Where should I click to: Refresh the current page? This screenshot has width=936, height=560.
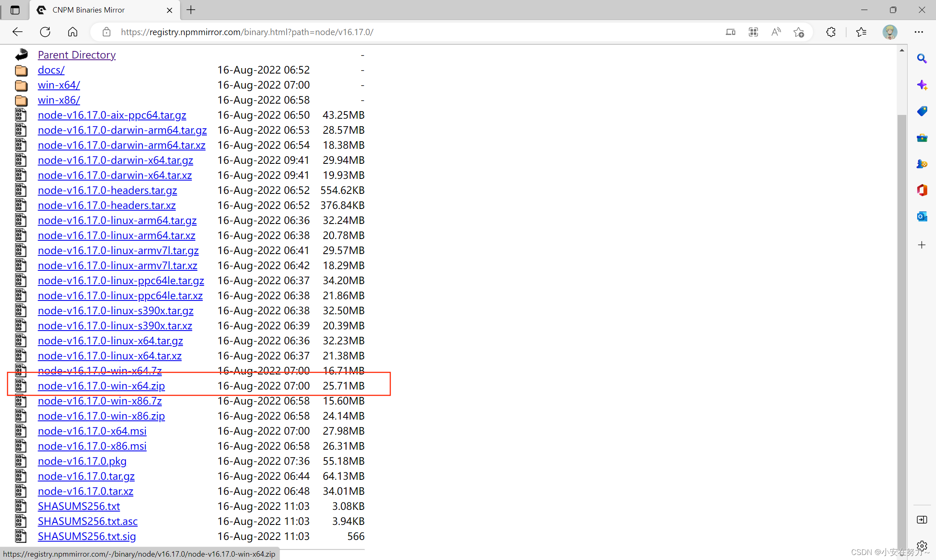pos(45,32)
